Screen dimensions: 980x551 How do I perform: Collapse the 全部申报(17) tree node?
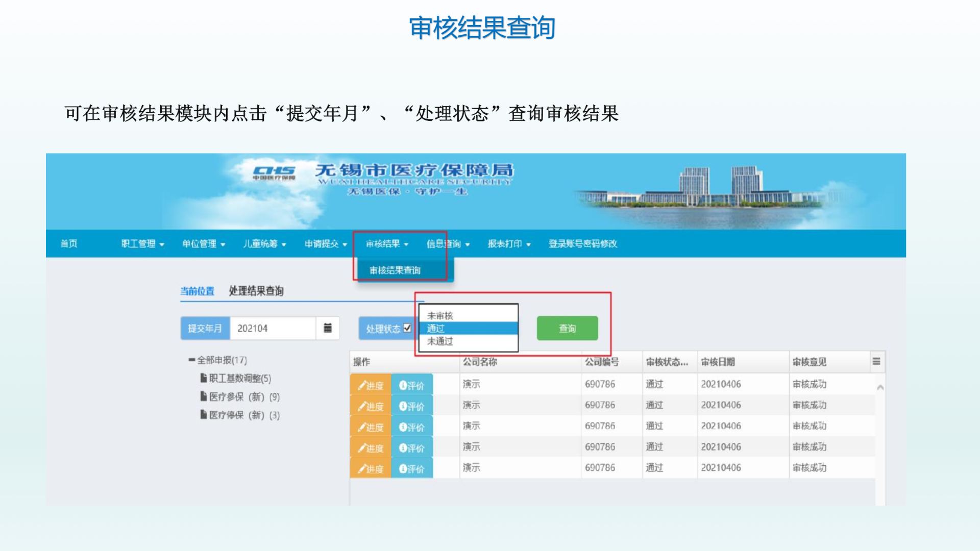[x=192, y=360]
